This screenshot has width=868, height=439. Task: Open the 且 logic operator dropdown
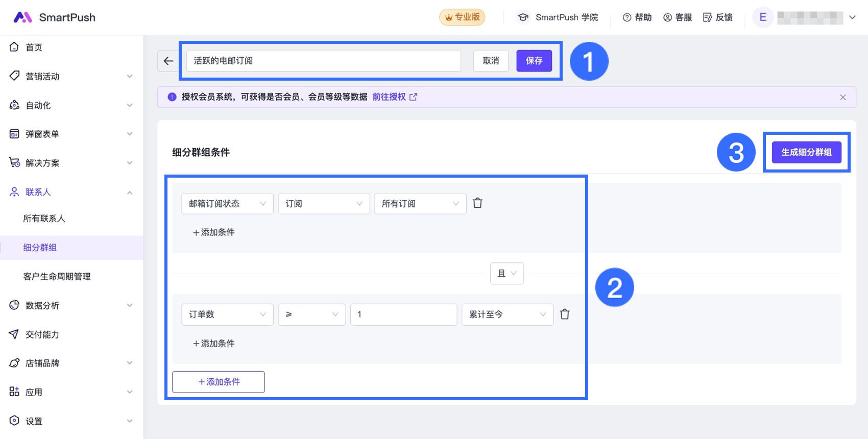(x=507, y=274)
